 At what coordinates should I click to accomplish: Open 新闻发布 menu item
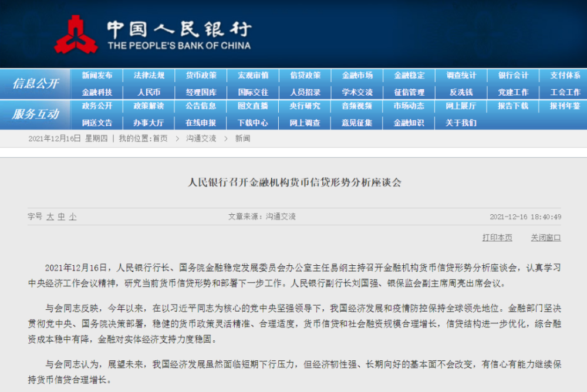click(97, 75)
